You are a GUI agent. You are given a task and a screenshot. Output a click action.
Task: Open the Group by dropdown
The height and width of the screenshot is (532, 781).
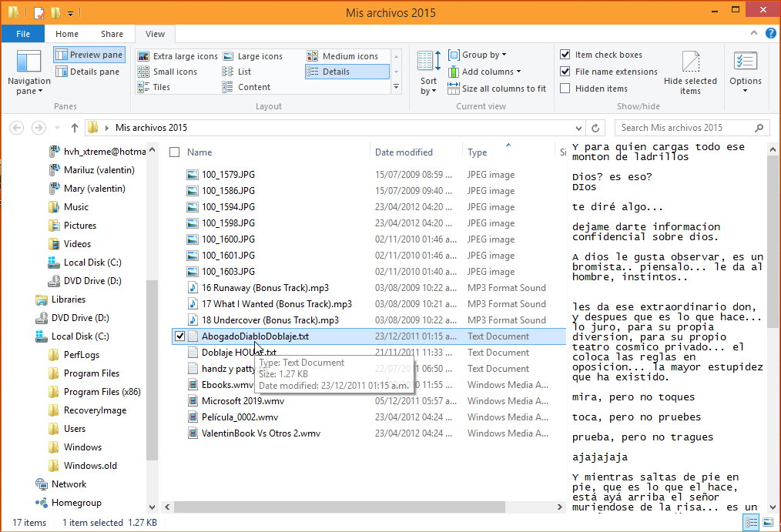point(484,55)
